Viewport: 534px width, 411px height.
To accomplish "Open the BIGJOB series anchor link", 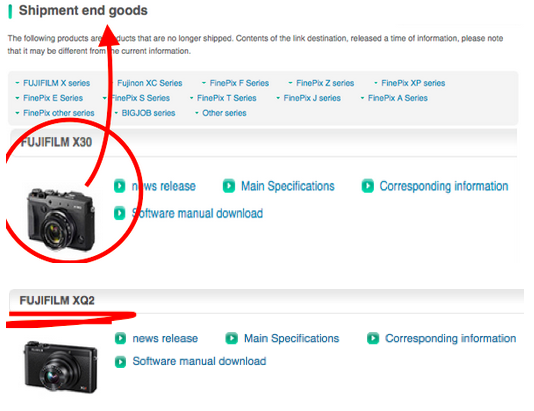I will (148, 113).
